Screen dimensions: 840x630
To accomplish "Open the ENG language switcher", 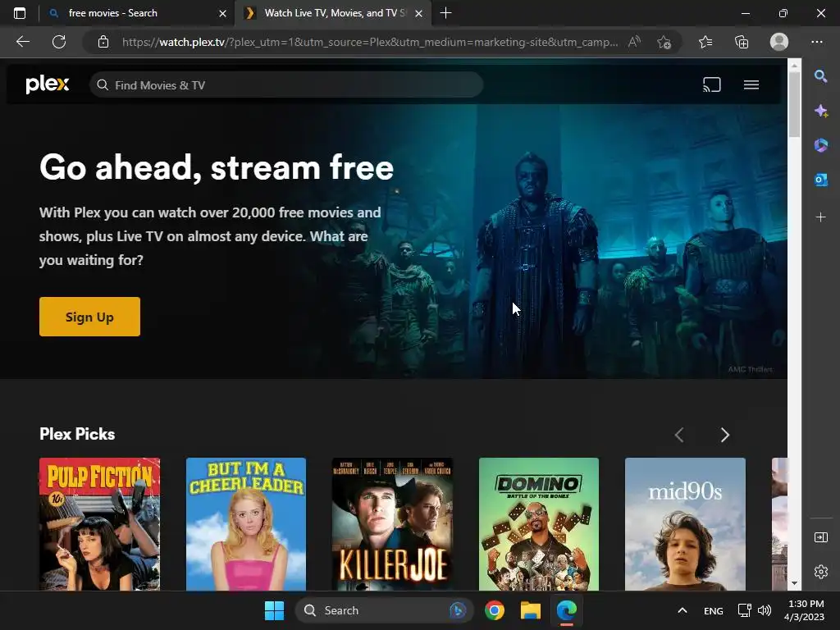I will tap(713, 610).
